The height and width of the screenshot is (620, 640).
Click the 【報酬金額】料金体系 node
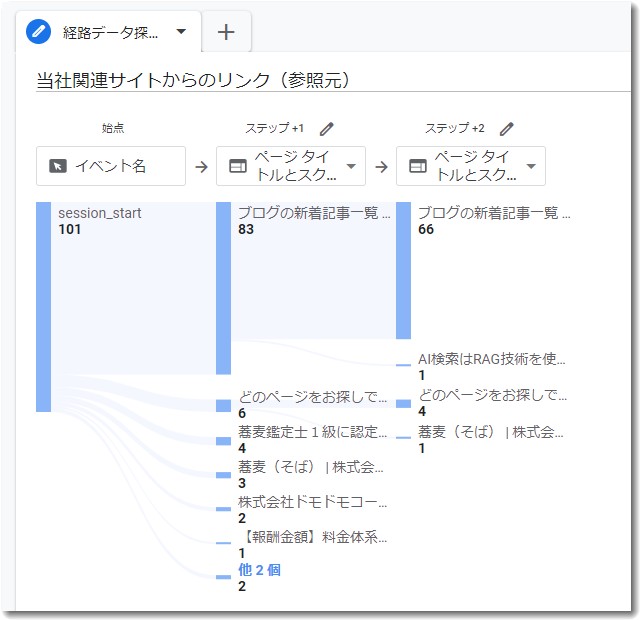[311, 537]
